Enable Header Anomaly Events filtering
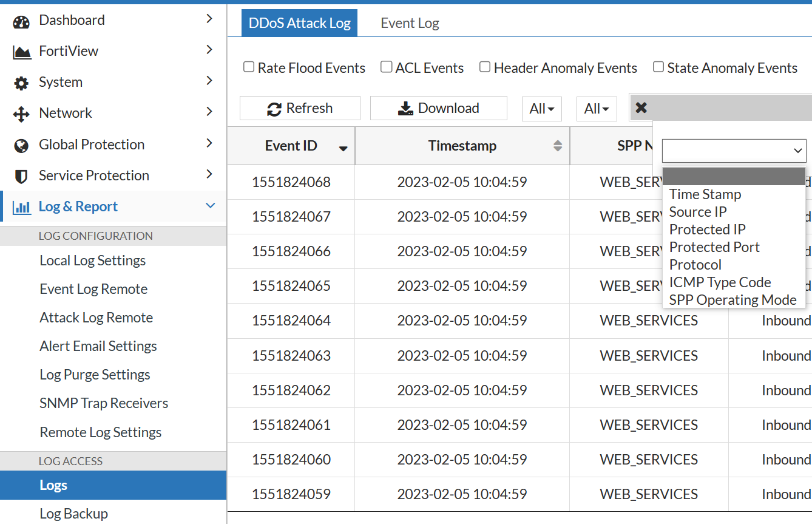Image resolution: width=812 pixels, height=524 pixels. pyautogui.click(x=484, y=67)
